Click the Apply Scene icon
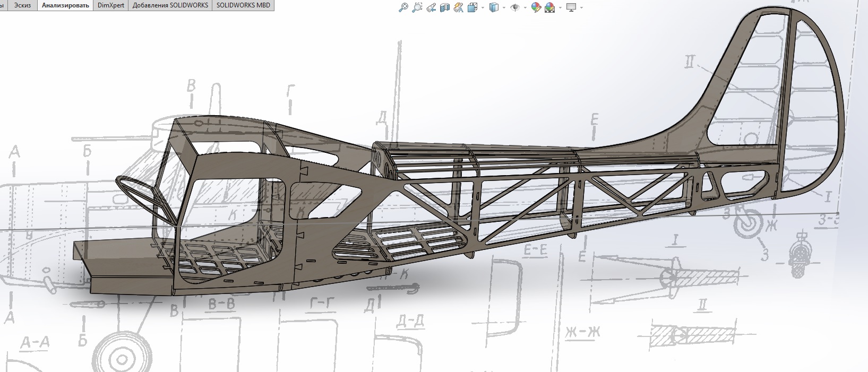 click(549, 7)
